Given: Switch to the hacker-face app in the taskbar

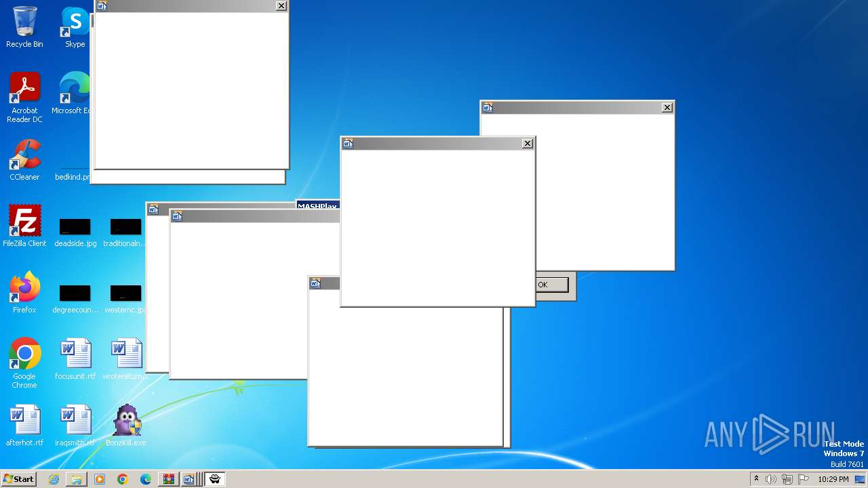Looking at the screenshot, I should (x=215, y=479).
